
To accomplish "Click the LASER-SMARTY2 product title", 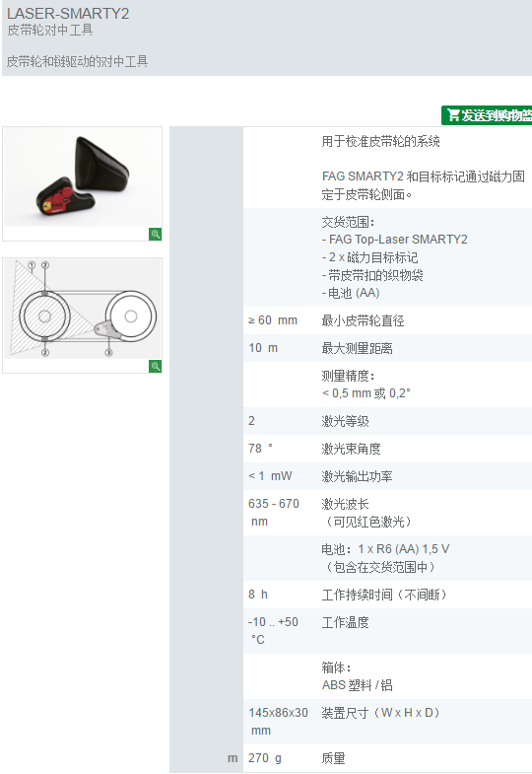I will pos(68,14).
